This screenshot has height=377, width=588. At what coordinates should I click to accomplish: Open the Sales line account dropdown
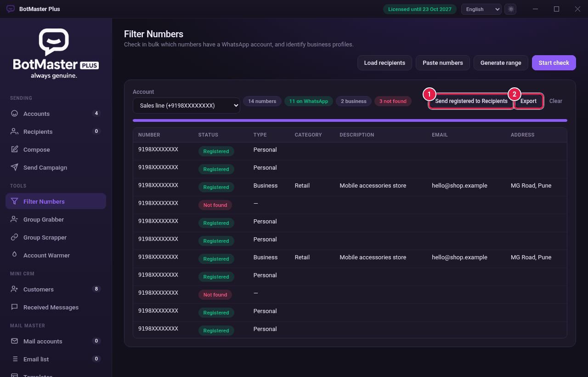(187, 105)
